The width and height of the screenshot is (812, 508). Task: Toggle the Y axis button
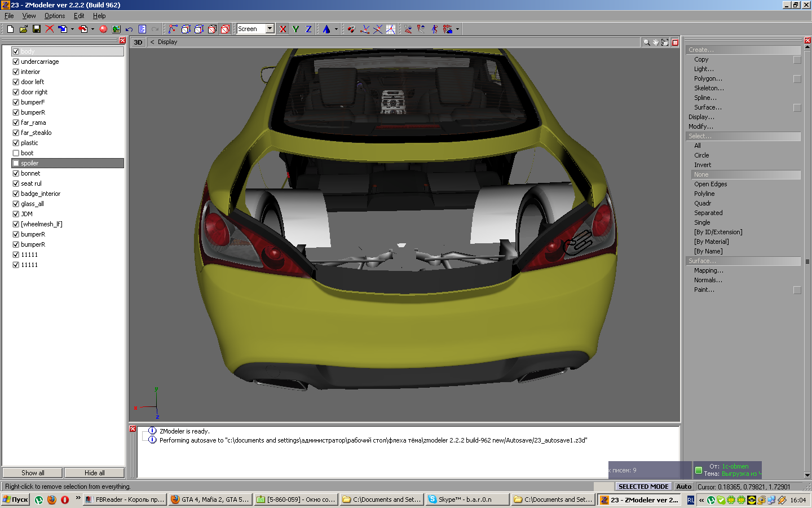click(295, 29)
